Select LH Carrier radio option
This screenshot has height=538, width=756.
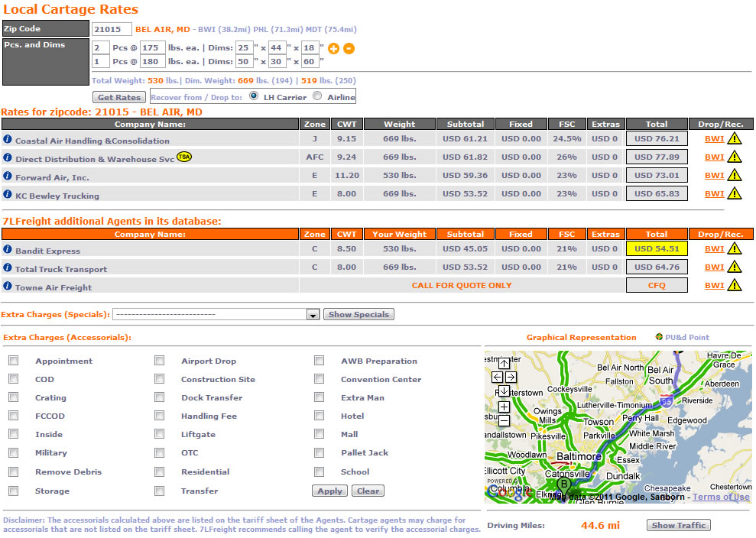coord(254,96)
